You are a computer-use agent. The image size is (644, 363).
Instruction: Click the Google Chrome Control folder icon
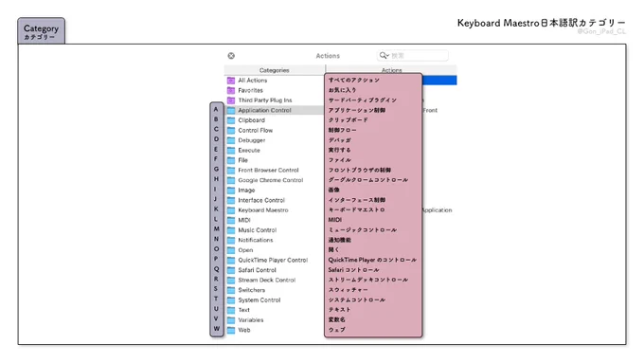[231, 180]
